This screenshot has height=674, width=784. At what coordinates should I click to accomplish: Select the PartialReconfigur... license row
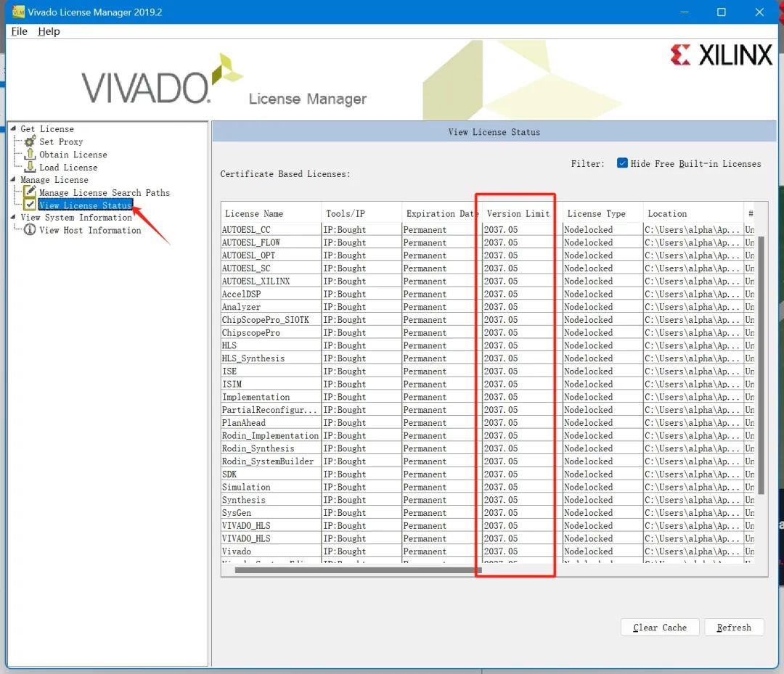click(488, 410)
